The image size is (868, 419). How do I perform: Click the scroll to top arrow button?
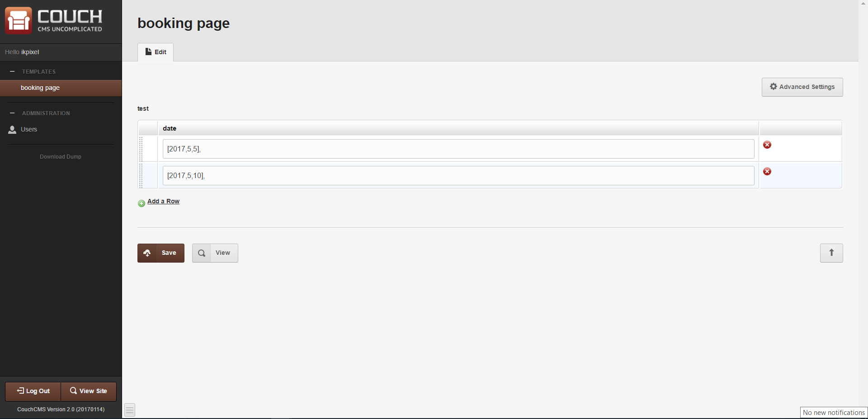point(831,253)
